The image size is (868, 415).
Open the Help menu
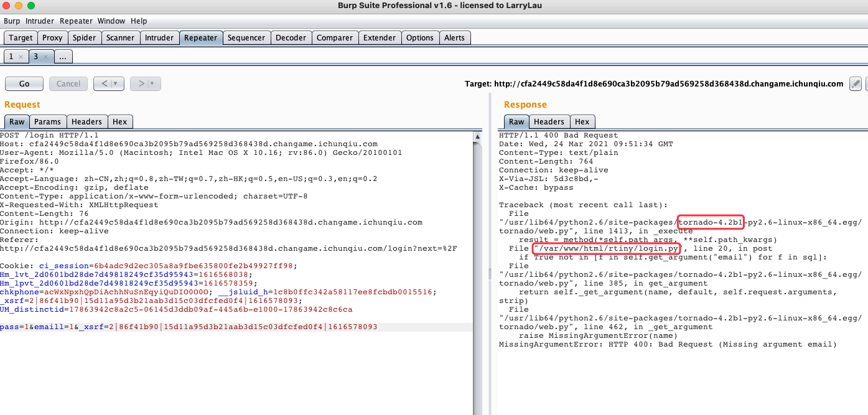pyautogui.click(x=139, y=21)
